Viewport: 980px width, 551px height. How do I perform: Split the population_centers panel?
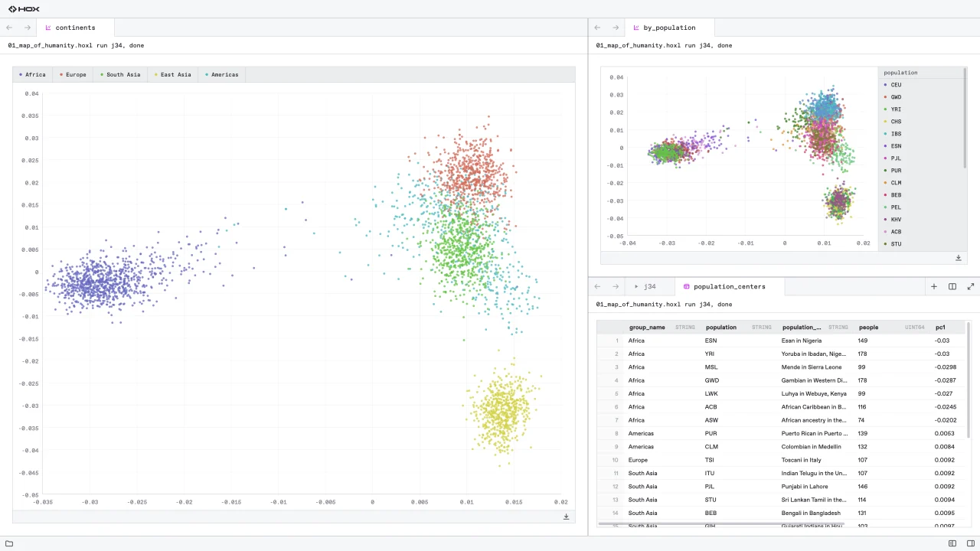coord(952,286)
